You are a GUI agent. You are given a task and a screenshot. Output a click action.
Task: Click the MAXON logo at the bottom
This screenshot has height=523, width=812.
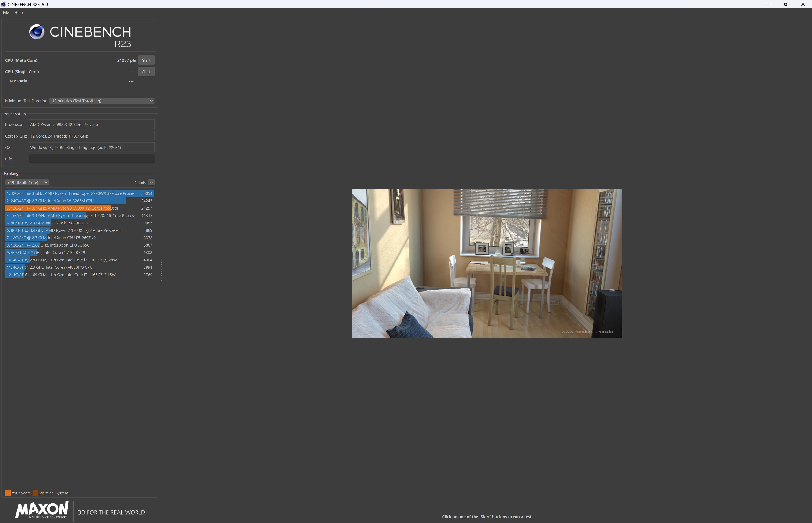(42, 509)
